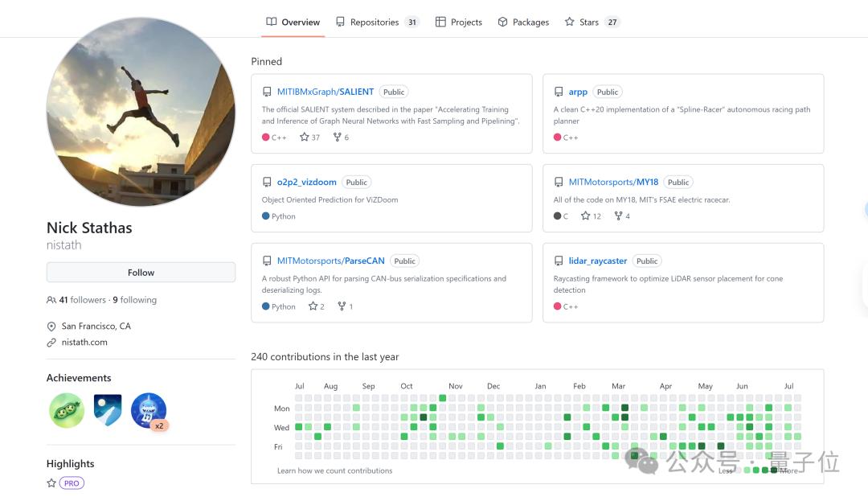The height and width of the screenshot is (497, 868).
Task: Open the lidar_raycaster repository
Action: [x=598, y=261]
